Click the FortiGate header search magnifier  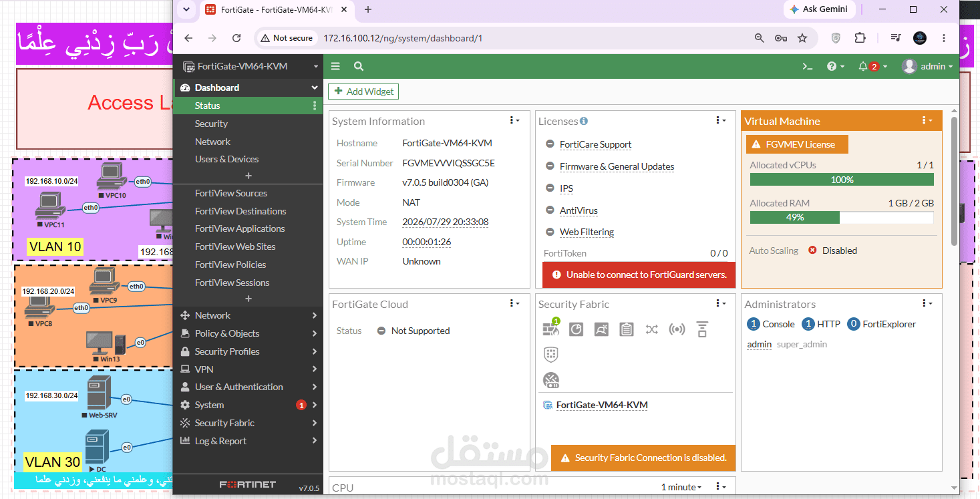359,66
